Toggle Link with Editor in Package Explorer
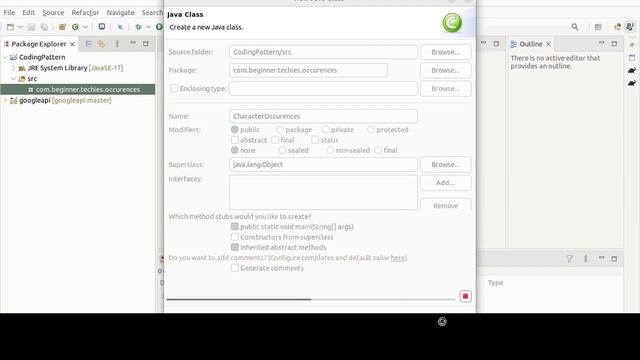This screenshot has height=360, width=640. point(101,44)
